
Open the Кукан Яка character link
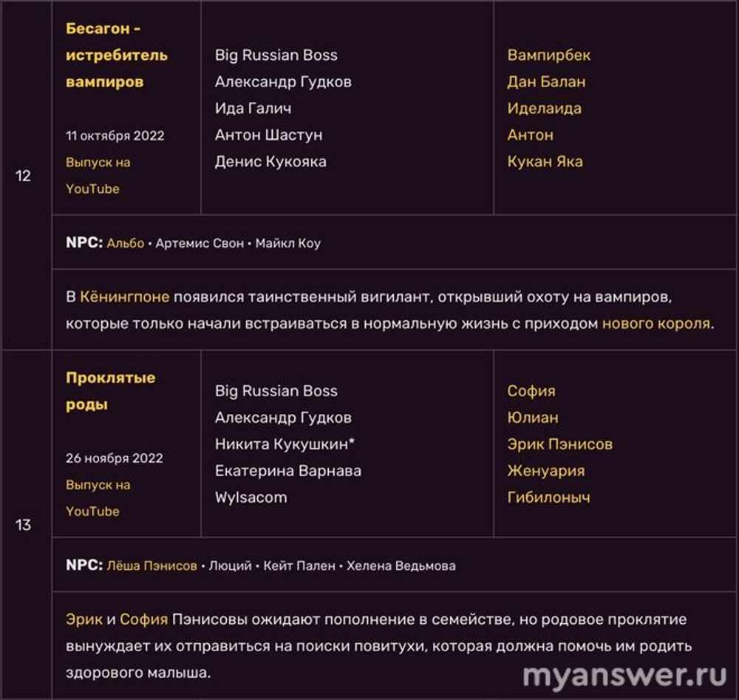[545, 162]
